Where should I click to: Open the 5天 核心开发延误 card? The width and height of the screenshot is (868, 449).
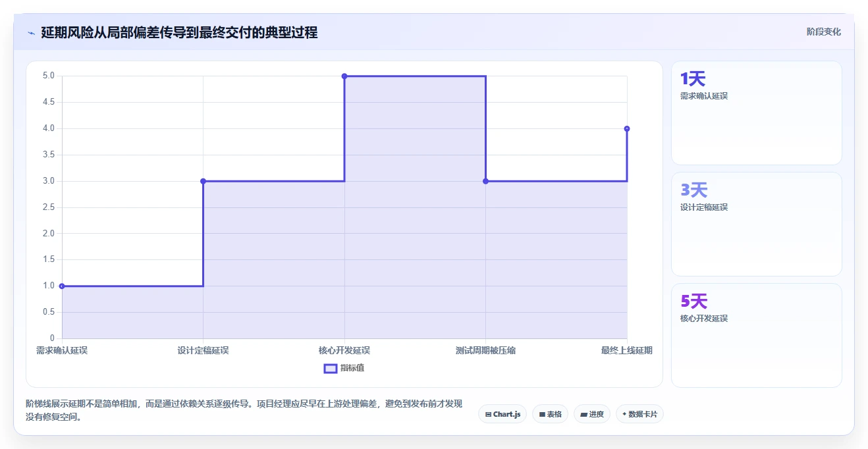(756, 335)
